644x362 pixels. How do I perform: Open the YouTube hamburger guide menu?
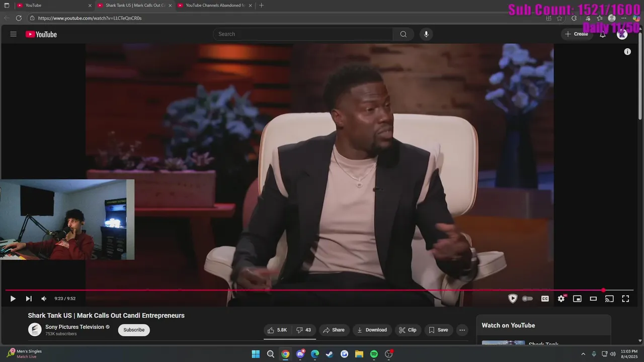click(14, 34)
